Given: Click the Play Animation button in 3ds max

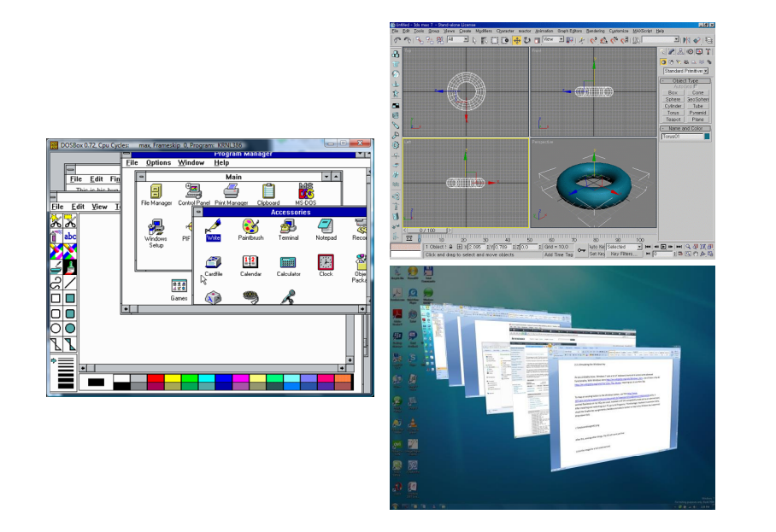Looking at the screenshot, I should 663,246.
